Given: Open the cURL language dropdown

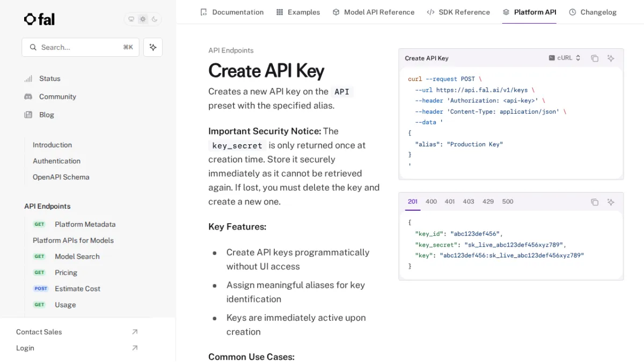Looking at the screenshot, I should click(565, 58).
